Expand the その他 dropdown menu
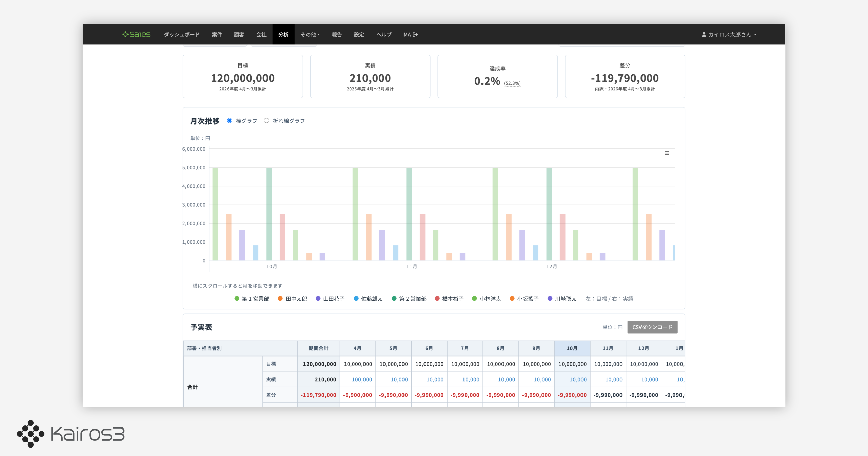868x456 pixels. coord(310,35)
